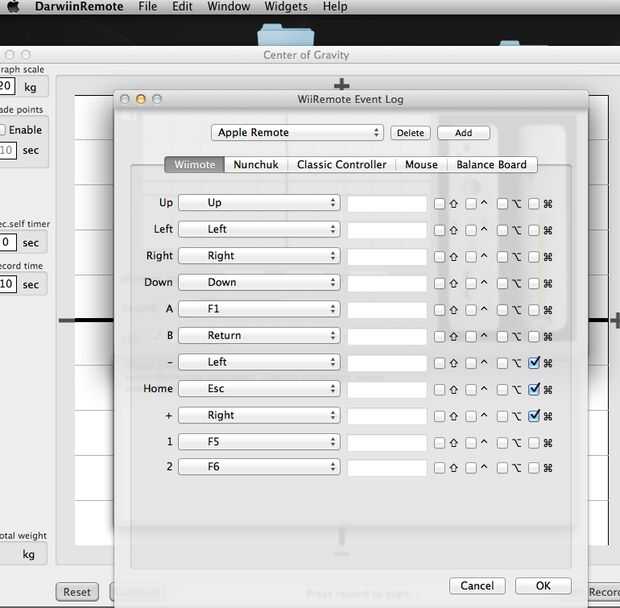Open the B button mapping dropdown

point(259,335)
